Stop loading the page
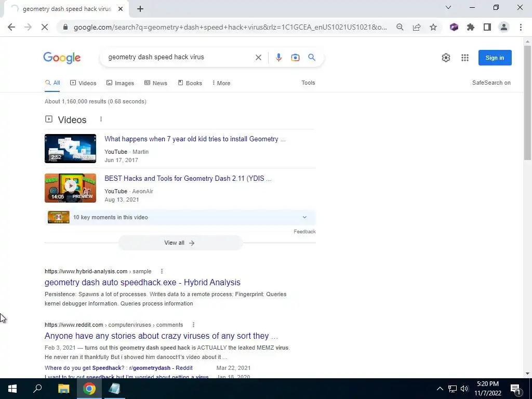This screenshot has width=532, height=399. [45, 27]
